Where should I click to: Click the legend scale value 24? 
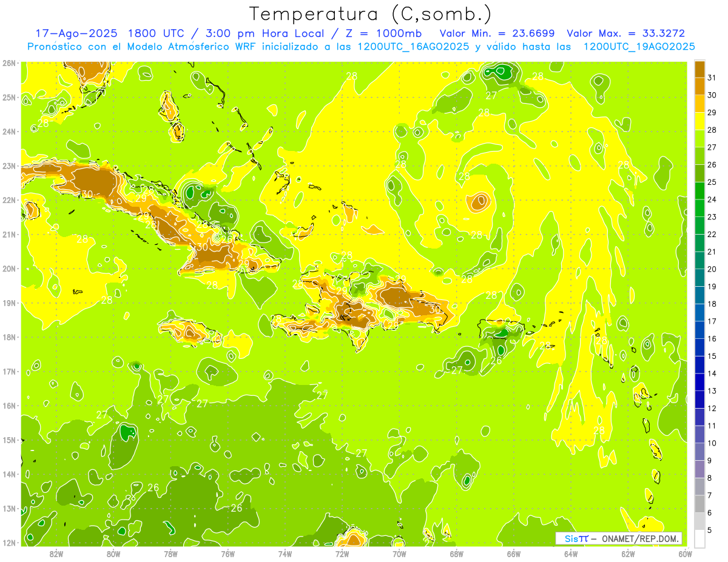tap(712, 199)
